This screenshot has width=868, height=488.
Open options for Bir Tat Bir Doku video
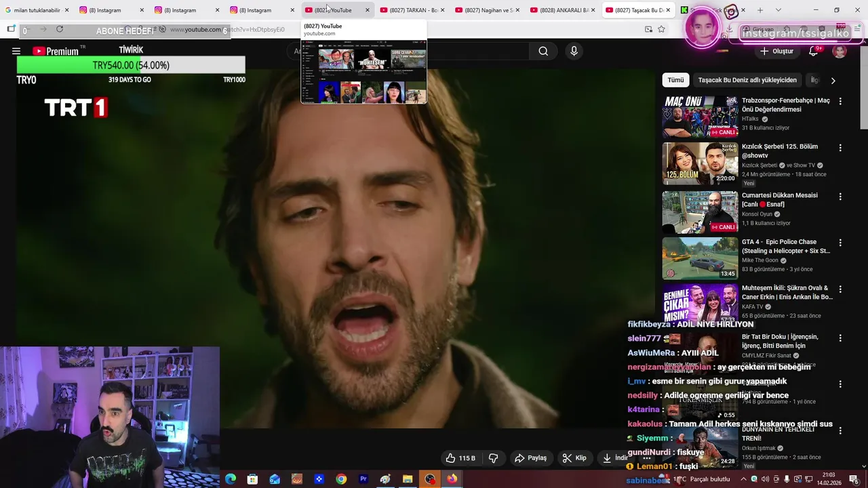[840, 338]
